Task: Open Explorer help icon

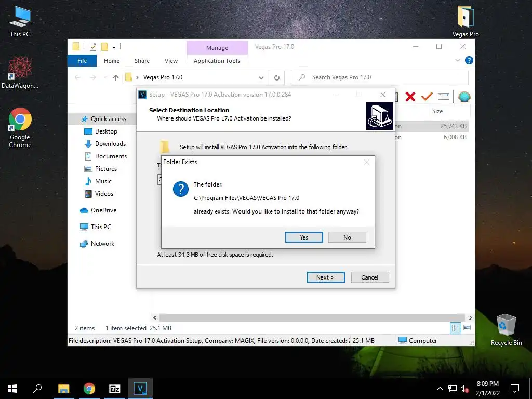Action: (x=469, y=60)
